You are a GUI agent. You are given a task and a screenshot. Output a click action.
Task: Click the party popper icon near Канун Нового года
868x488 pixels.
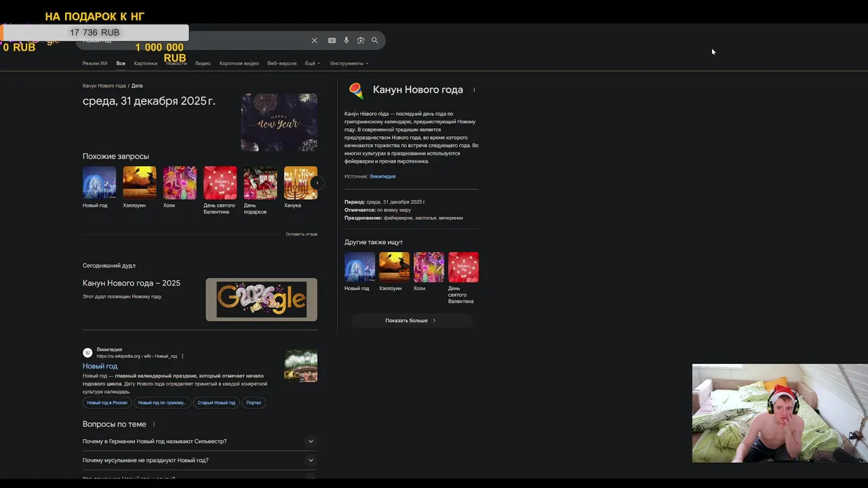(356, 90)
